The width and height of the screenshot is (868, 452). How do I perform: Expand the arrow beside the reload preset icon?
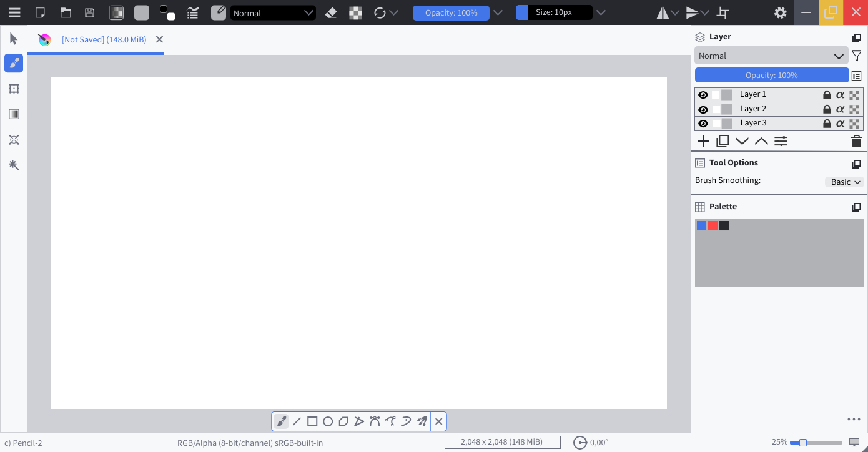[x=394, y=12]
